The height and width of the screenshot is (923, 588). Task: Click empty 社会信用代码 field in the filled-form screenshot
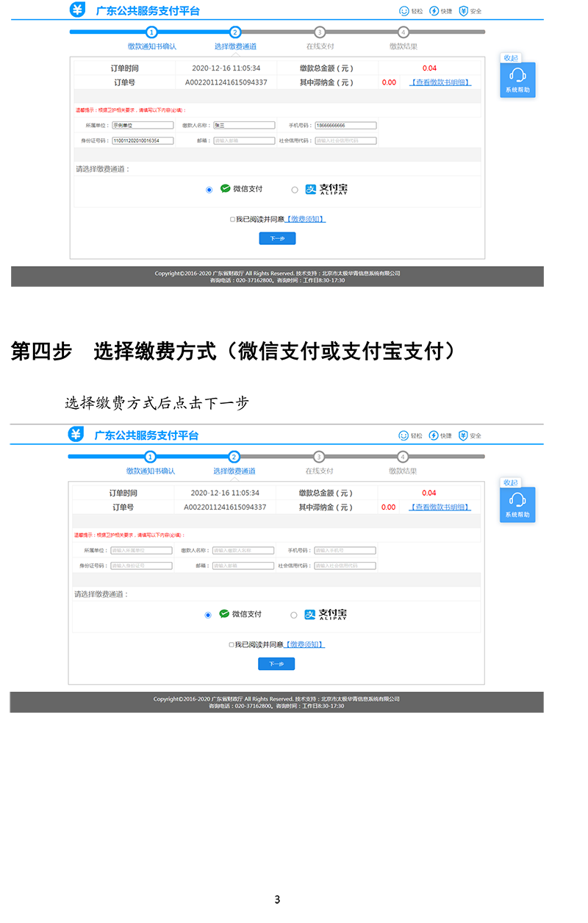pyautogui.click(x=345, y=140)
